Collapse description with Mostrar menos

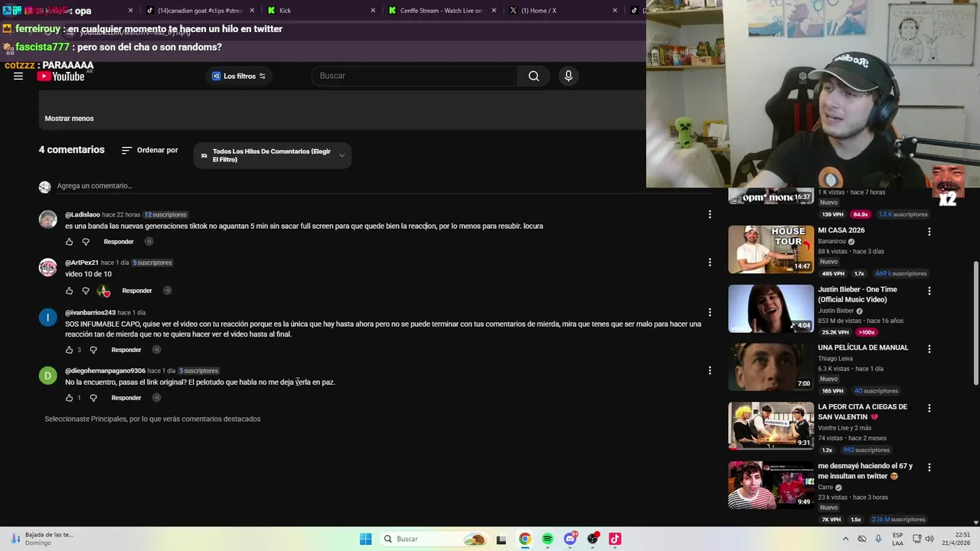(69, 119)
